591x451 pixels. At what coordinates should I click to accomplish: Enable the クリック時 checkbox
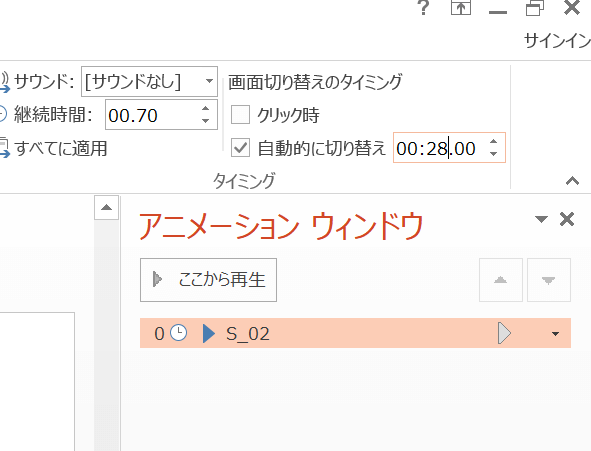point(240,115)
